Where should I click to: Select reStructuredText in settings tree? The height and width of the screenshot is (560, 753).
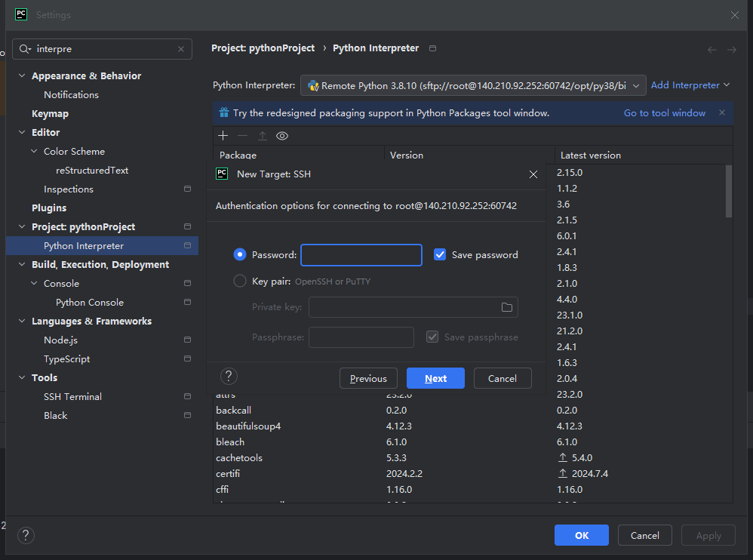(92, 170)
